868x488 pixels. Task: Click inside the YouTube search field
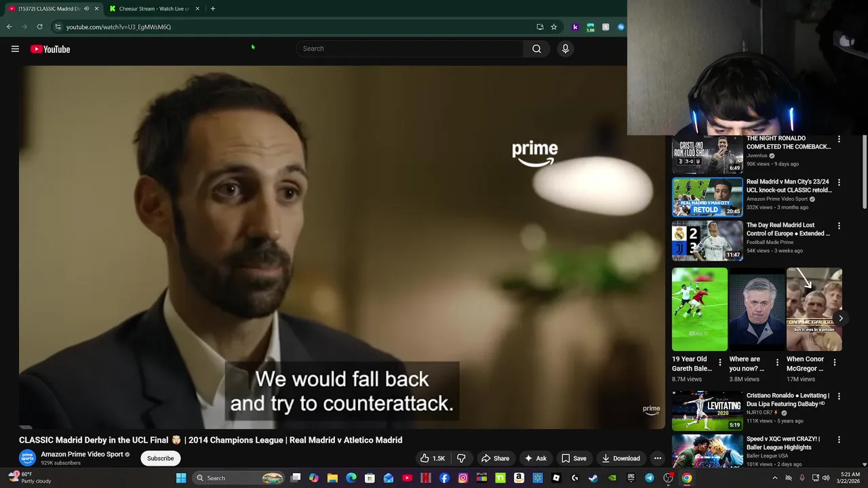tap(410, 49)
